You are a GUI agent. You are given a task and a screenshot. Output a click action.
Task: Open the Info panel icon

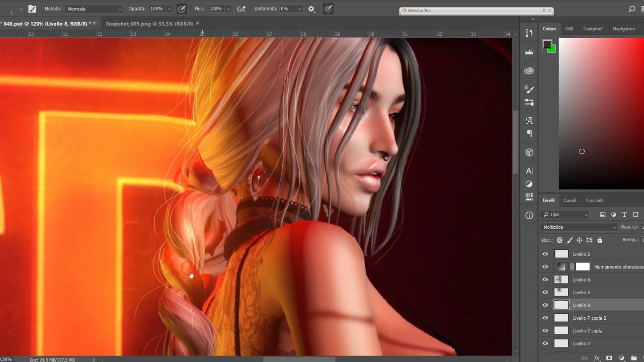(529, 215)
